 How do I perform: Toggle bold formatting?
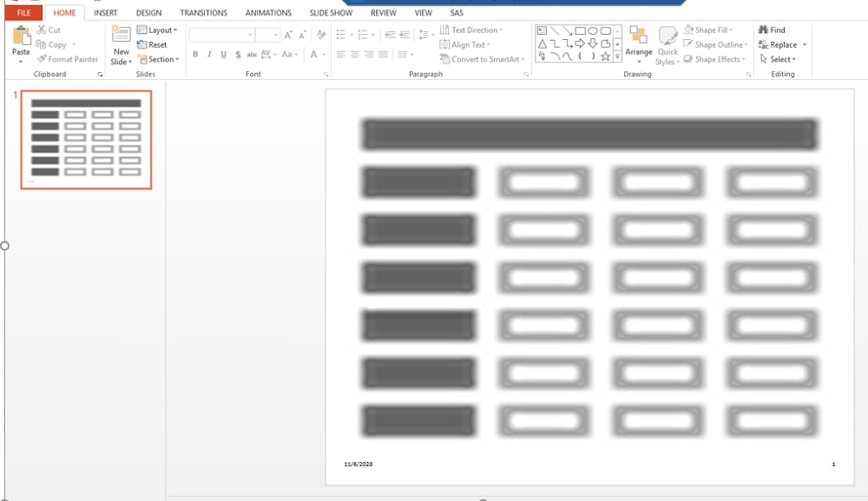coord(195,55)
